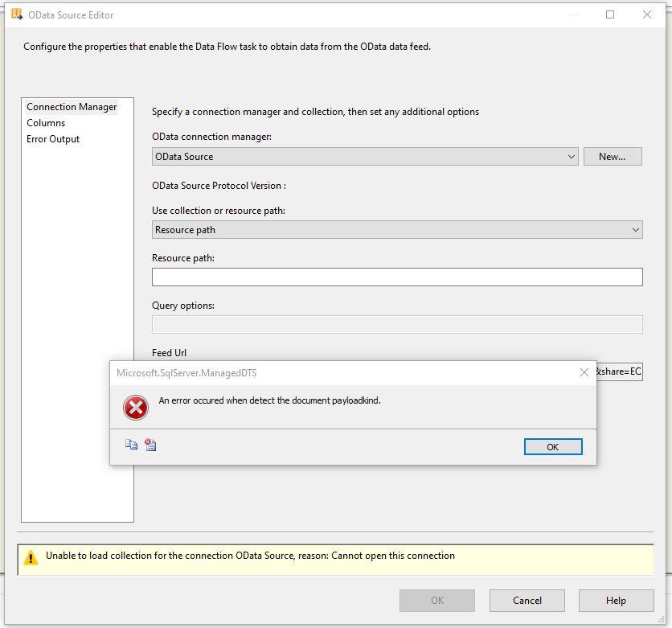This screenshot has width=672, height=628.
Task: Click the copy message text icon
Action: click(x=131, y=445)
